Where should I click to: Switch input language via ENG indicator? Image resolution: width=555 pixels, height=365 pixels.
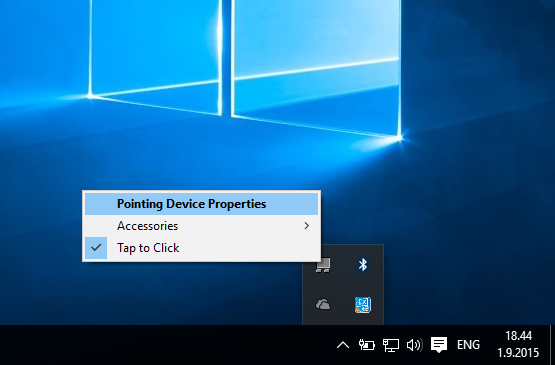point(468,345)
